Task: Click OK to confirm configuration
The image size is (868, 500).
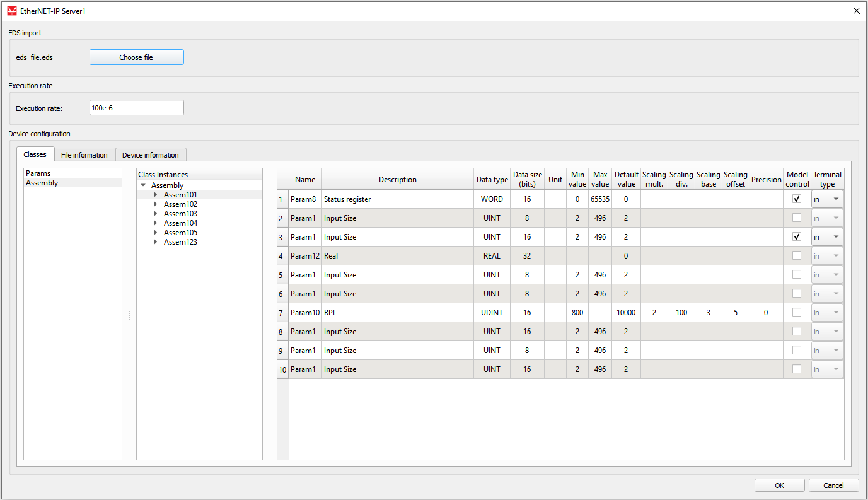Action: (x=779, y=485)
